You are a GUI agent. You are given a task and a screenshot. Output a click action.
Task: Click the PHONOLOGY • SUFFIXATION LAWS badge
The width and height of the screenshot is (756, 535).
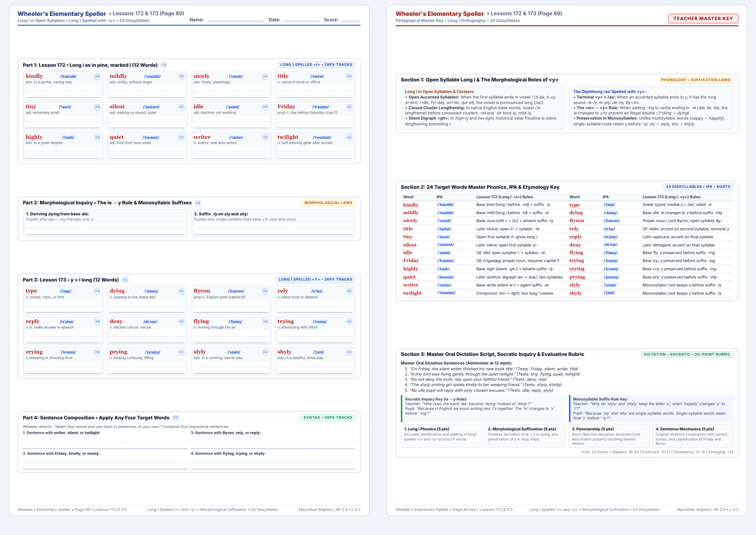click(695, 80)
